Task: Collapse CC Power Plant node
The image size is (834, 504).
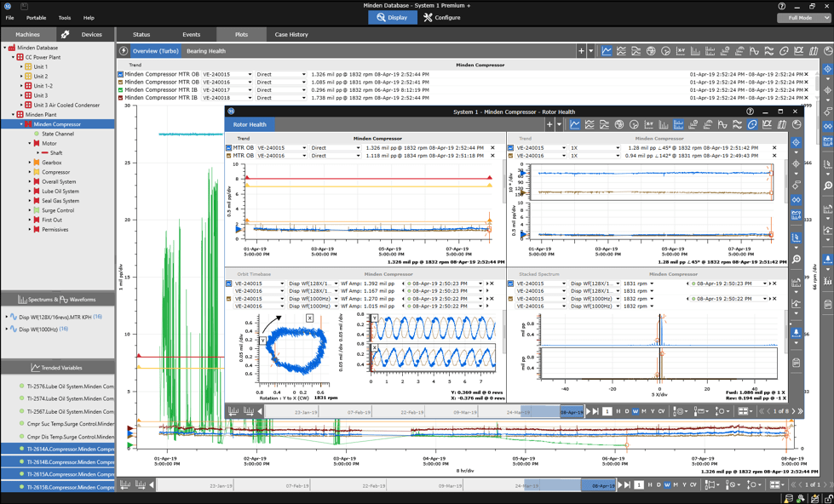Action: pyautogui.click(x=14, y=57)
